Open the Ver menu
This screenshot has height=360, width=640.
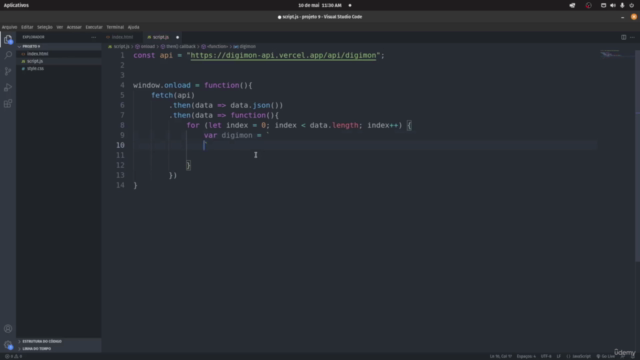(x=60, y=27)
